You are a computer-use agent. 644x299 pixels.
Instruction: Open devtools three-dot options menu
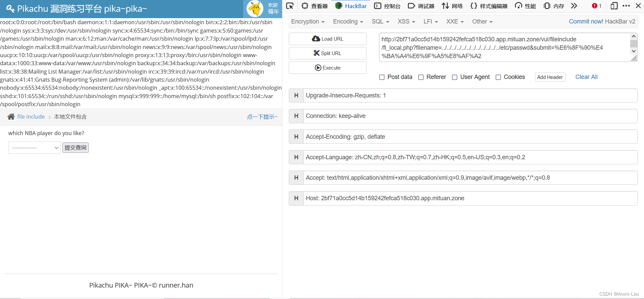pyautogui.click(x=626, y=6)
